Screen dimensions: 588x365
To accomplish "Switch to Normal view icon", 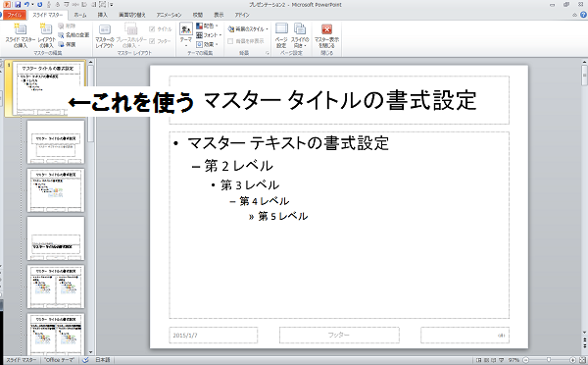I will [x=478, y=360].
